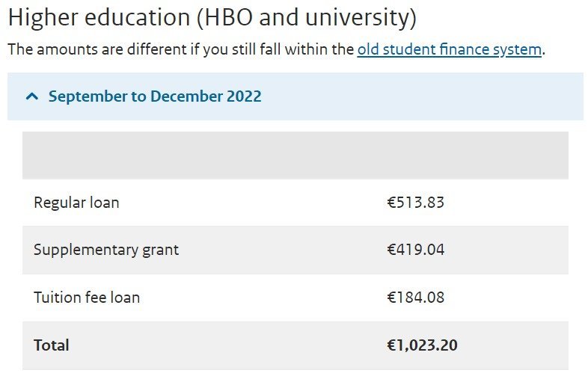The image size is (588, 385).
Task: Click the text 'if you still fall within'
Action: (x=254, y=50)
